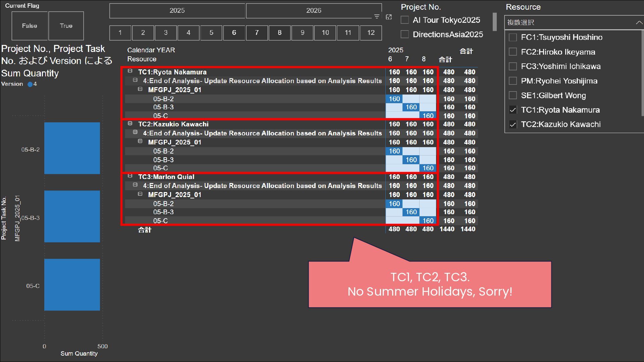Collapse the TC1:Ryota Nakamura row
644x362 pixels.
click(x=130, y=71)
